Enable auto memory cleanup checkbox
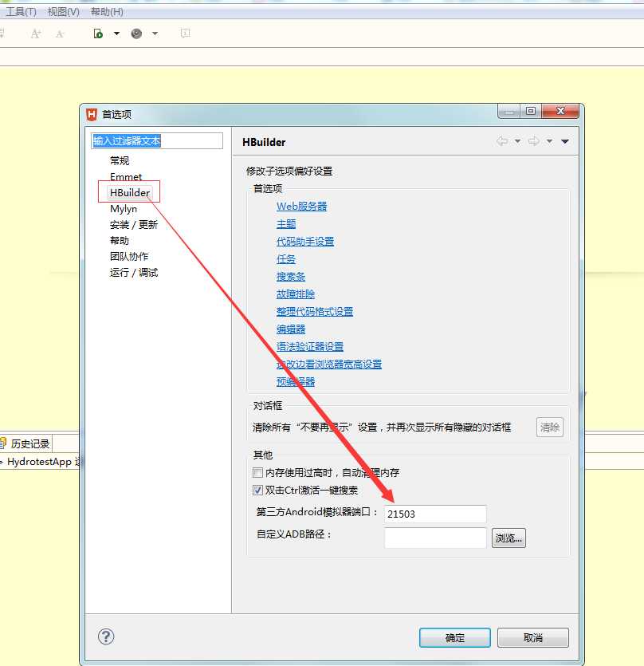Viewport: 644px width, 666px height. pyautogui.click(x=257, y=472)
